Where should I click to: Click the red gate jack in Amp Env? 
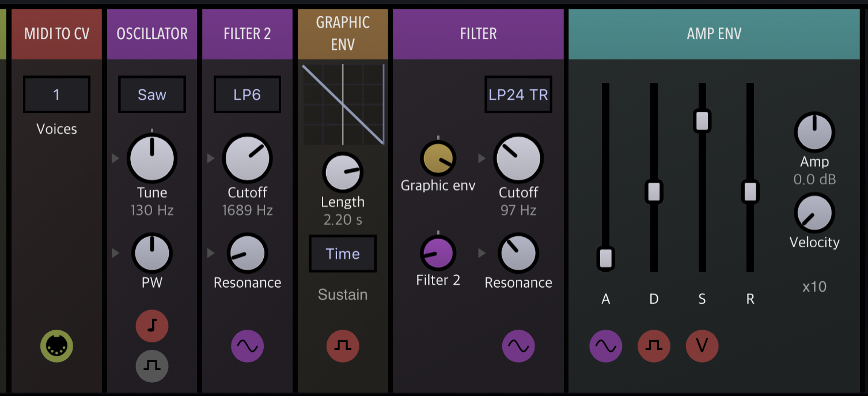(x=654, y=346)
